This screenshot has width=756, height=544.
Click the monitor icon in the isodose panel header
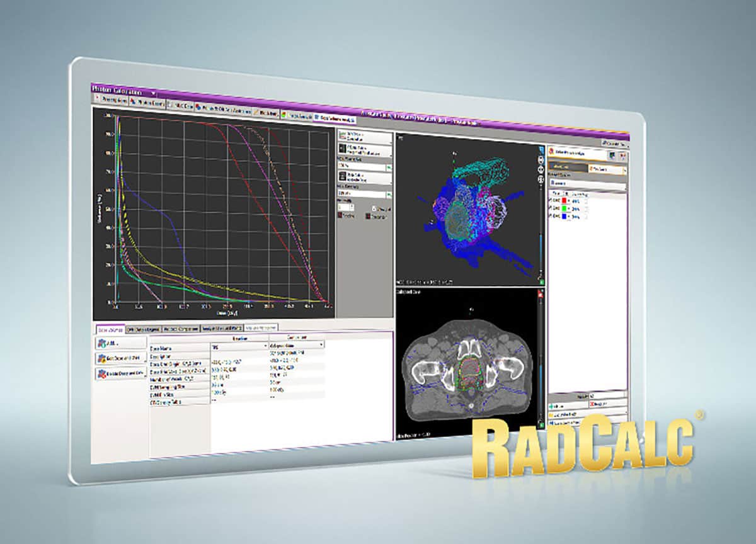(x=612, y=156)
